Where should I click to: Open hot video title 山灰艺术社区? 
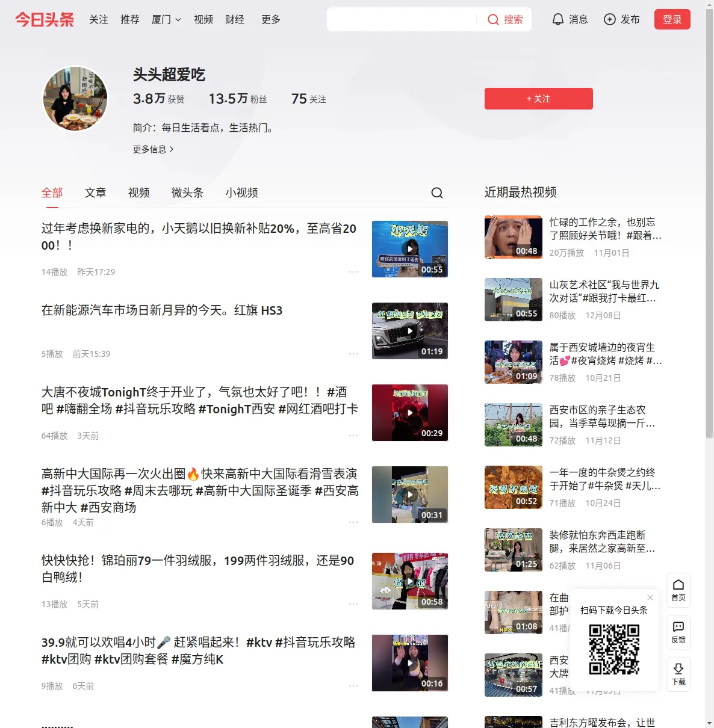604,291
